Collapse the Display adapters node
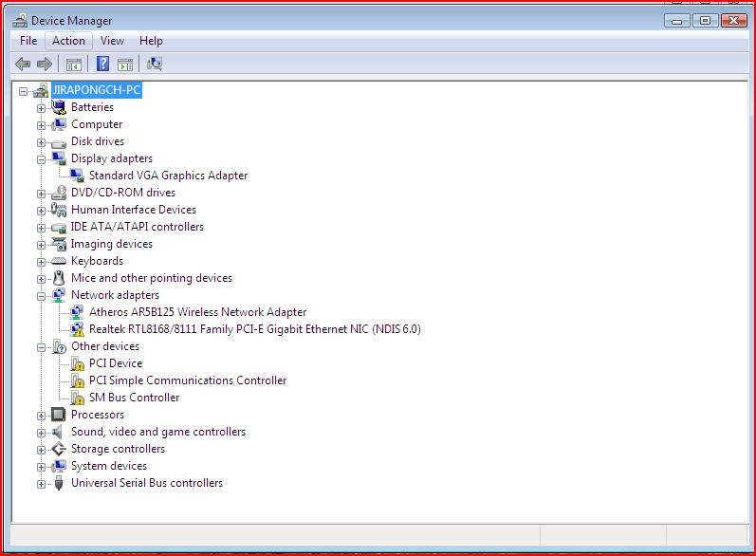This screenshot has width=756, height=556. click(41, 159)
